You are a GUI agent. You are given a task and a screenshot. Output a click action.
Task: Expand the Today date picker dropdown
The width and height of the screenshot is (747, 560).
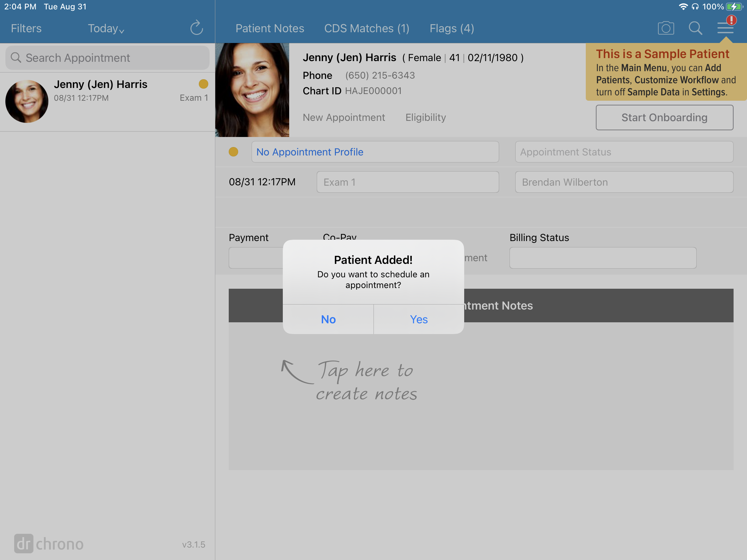pos(106,28)
